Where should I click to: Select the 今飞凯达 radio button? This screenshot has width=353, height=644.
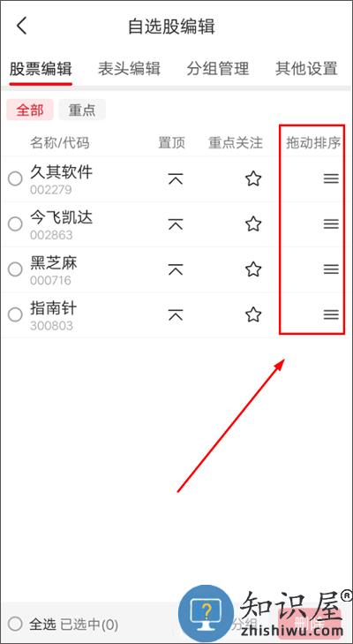click(15, 224)
